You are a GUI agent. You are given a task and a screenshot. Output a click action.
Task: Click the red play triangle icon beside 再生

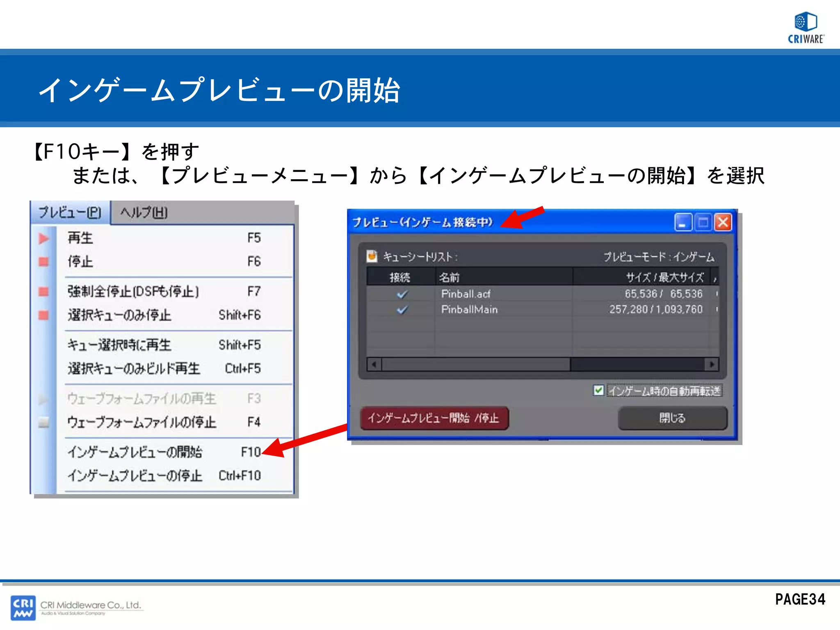(43, 238)
